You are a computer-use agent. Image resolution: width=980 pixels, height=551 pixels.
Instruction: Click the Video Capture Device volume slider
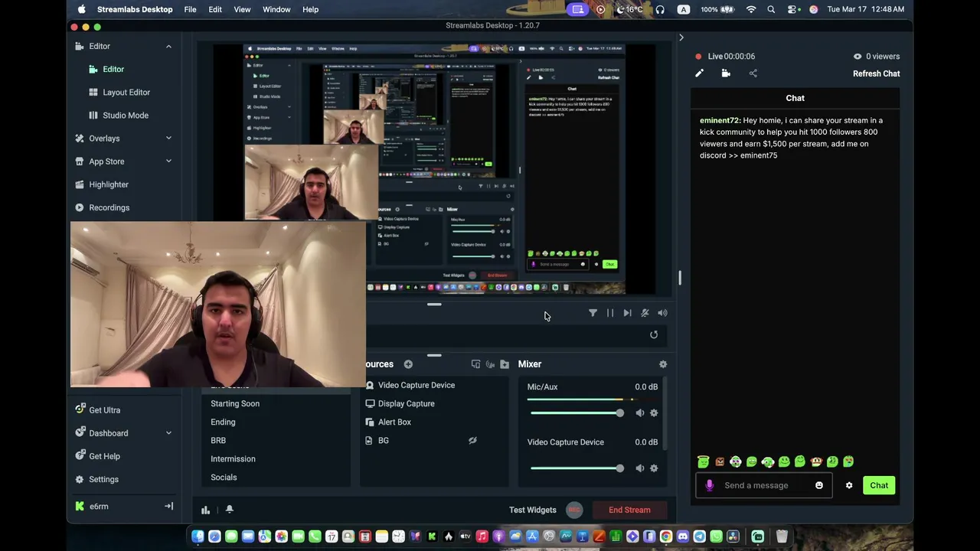(577, 468)
